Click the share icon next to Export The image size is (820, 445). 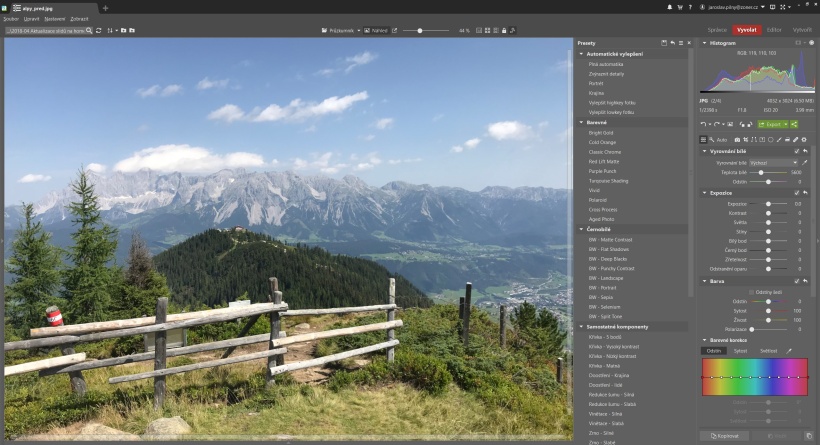pyautogui.click(x=794, y=124)
